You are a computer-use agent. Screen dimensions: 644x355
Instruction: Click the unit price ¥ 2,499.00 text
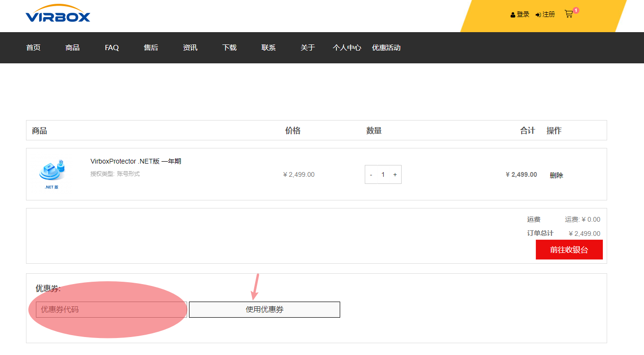point(299,174)
